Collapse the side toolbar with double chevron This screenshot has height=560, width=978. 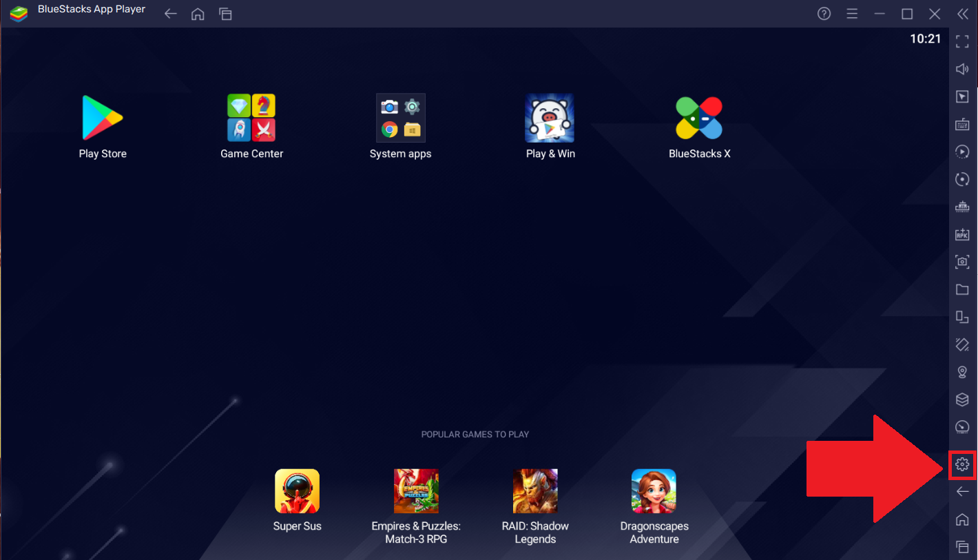(x=962, y=14)
